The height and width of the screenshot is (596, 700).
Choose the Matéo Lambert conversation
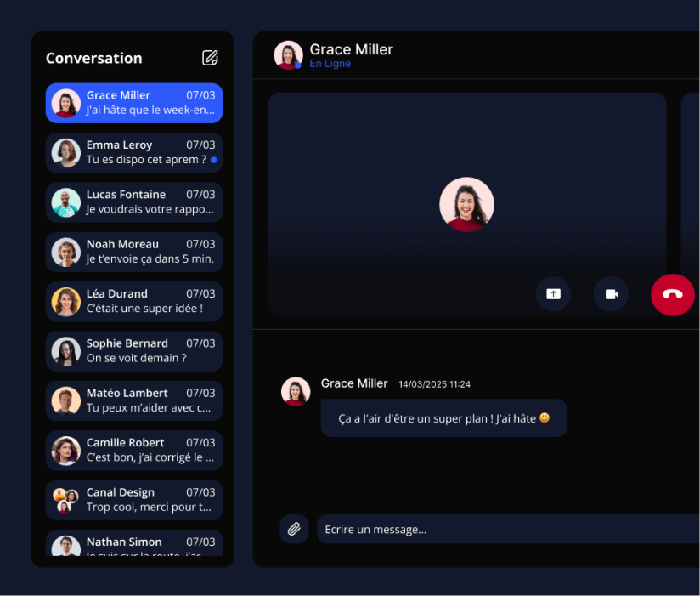(x=134, y=400)
